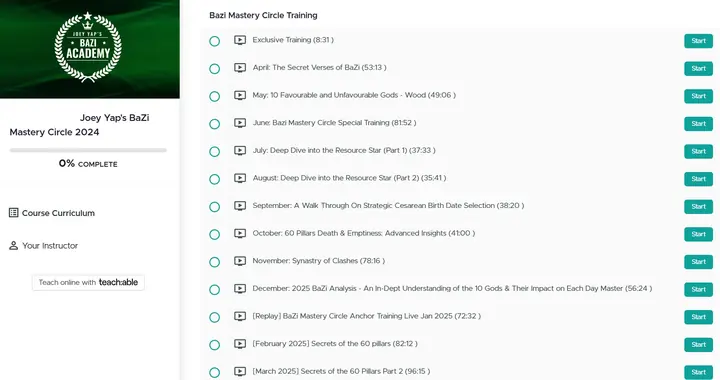The height and width of the screenshot is (380, 720).
Task: Start February 2025 Secrets of 60 pillars
Action: [x=698, y=344]
